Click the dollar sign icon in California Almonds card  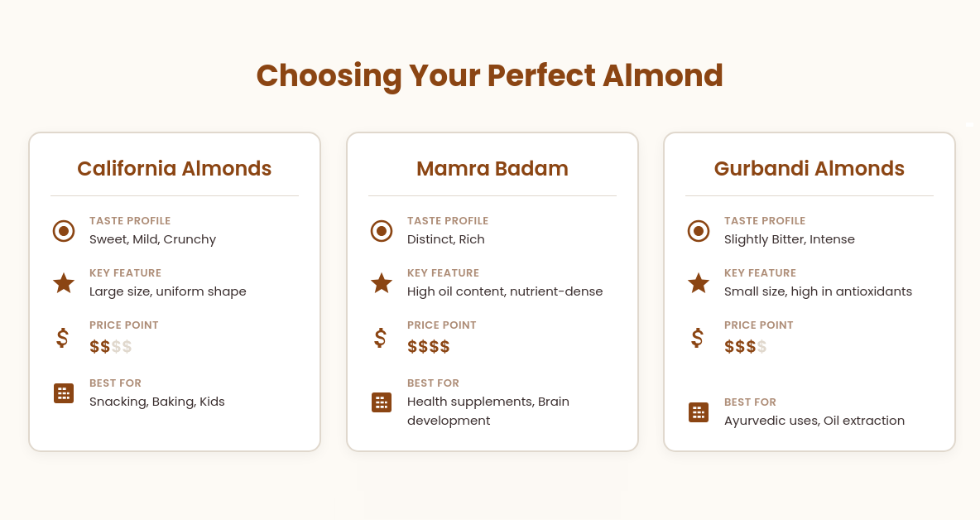tap(62, 338)
